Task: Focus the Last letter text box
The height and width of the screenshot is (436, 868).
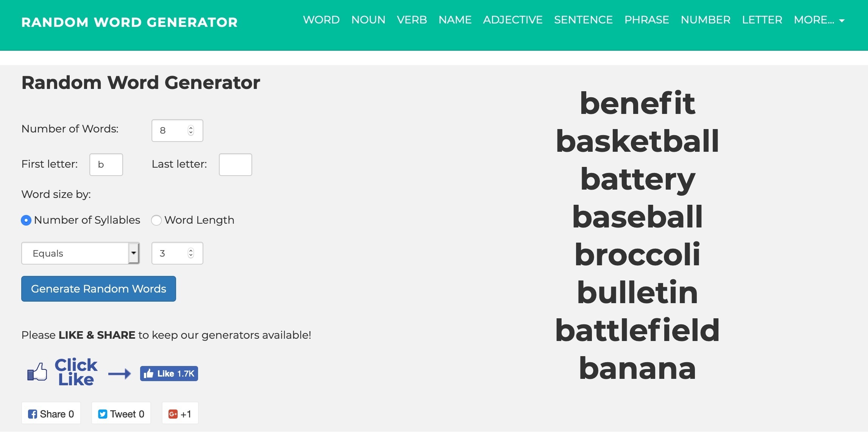Action: (x=235, y=165)
